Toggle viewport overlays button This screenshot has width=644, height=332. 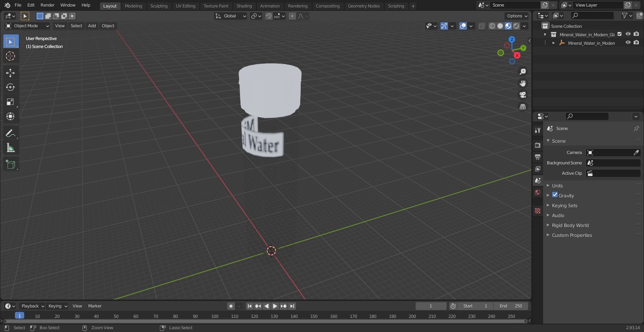[x=463, y=26]
